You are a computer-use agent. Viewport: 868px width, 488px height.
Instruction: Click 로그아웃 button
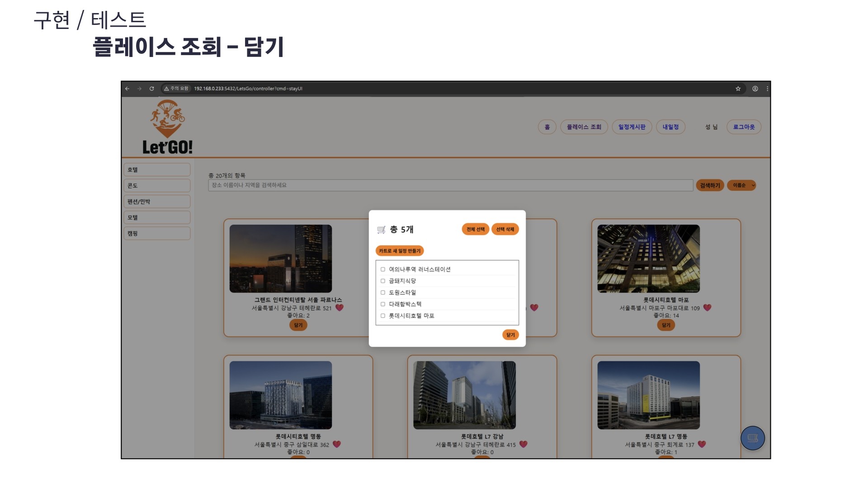tap(744, 127)
